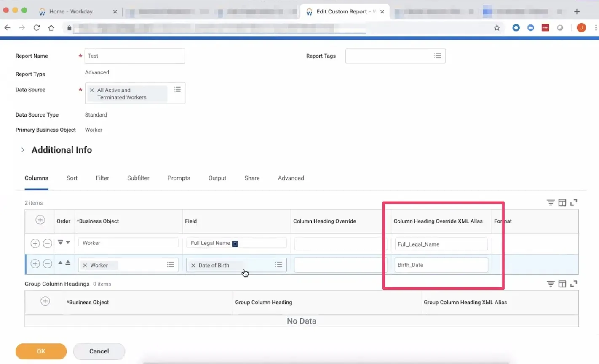Open the Data Source prompt list
599x364 pixels.
click(177, 89)
